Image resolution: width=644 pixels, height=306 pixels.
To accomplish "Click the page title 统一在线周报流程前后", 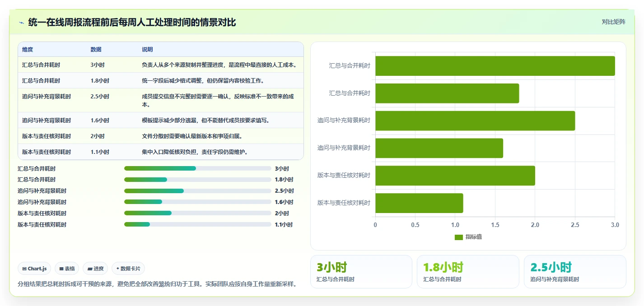I will [x=132, y=23].
